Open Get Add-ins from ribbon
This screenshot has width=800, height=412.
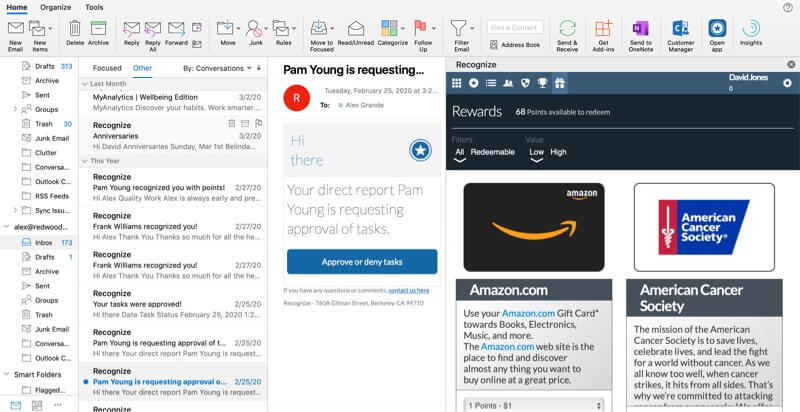pyautogui.click(x=604, y=36)
